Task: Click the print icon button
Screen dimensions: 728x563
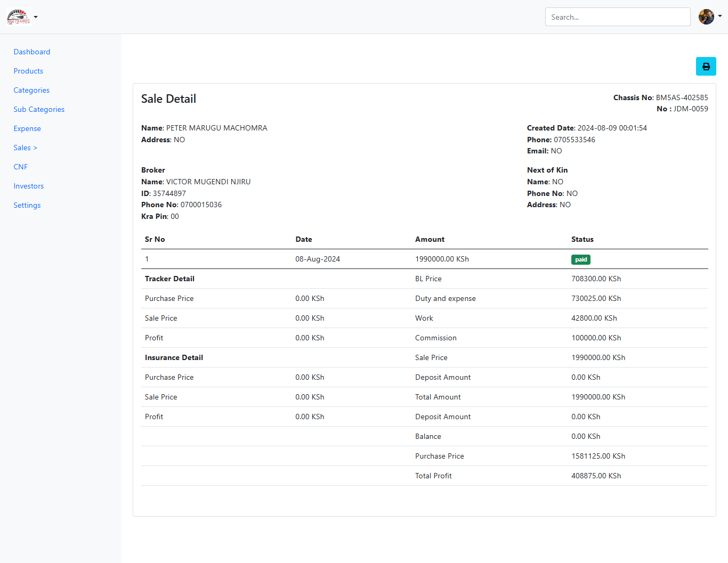Action: 706,67
